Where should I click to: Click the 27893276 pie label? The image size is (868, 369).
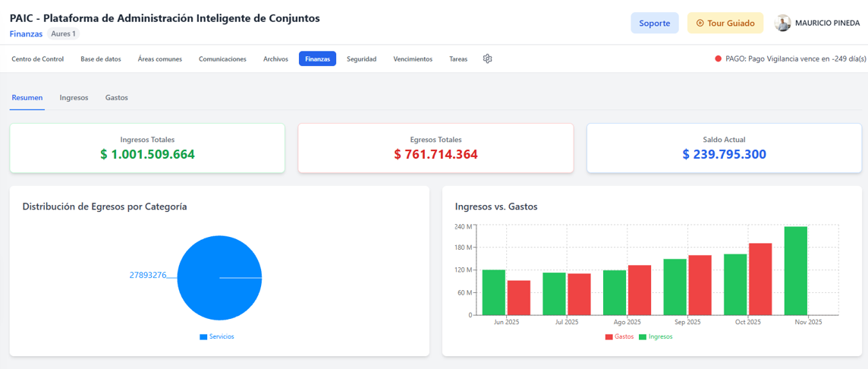148,275
